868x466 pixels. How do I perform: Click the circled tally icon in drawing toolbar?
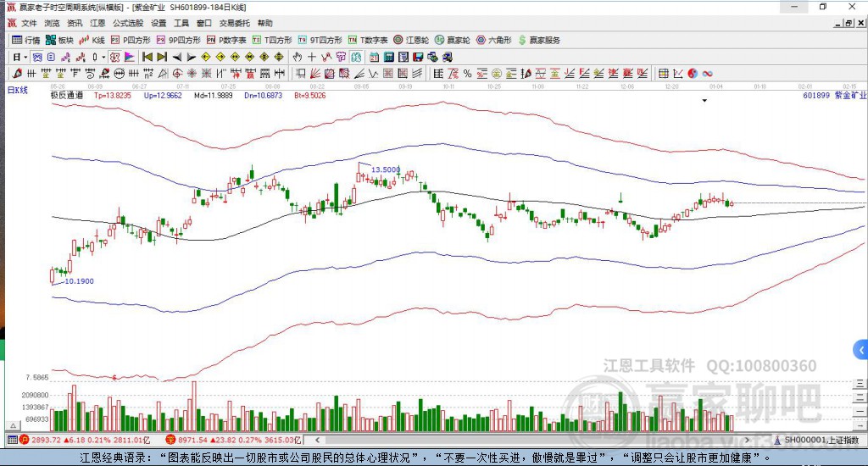pyautogui.click(x=119, y=73)
